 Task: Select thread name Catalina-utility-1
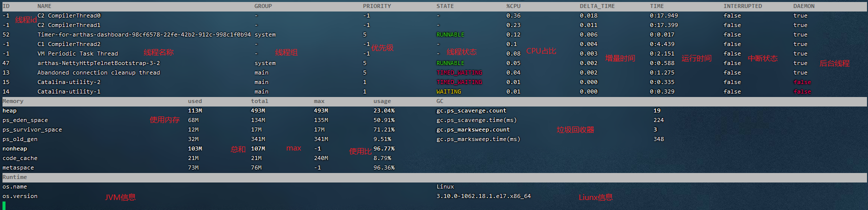tap(69, 91)
